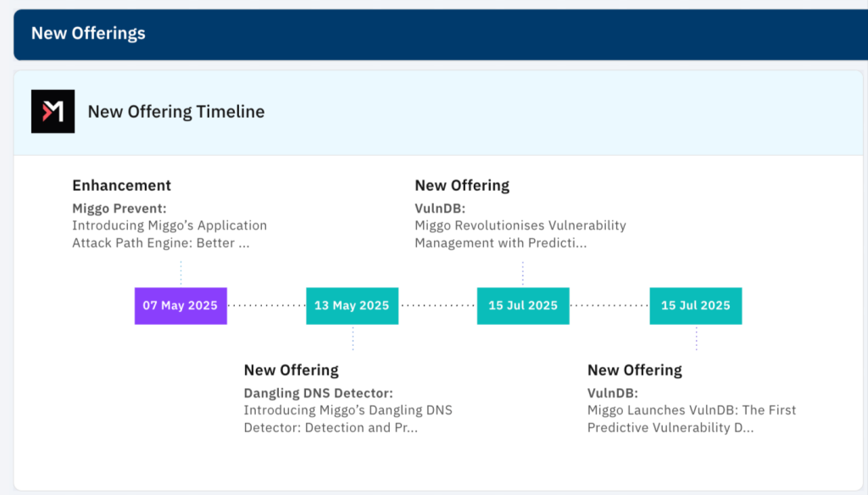Click the New Offering Timeline title
Screen dimensions: 868x495
pos(176,111)
